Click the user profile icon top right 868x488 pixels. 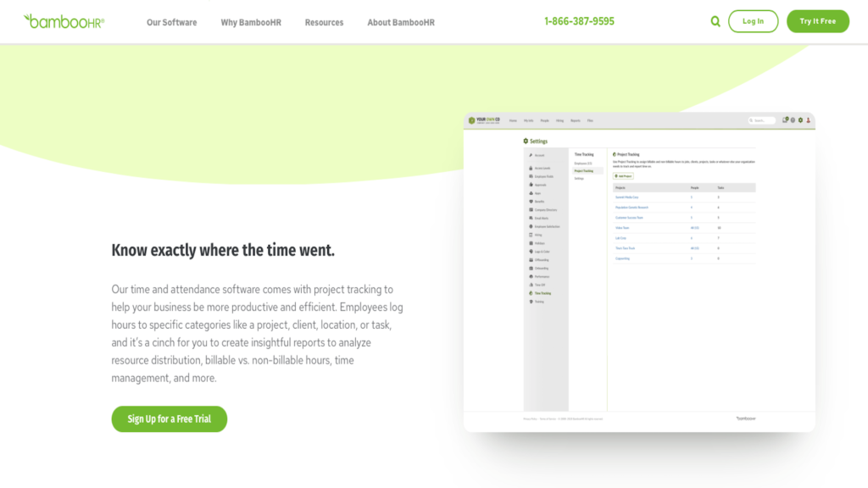(808, 120)
